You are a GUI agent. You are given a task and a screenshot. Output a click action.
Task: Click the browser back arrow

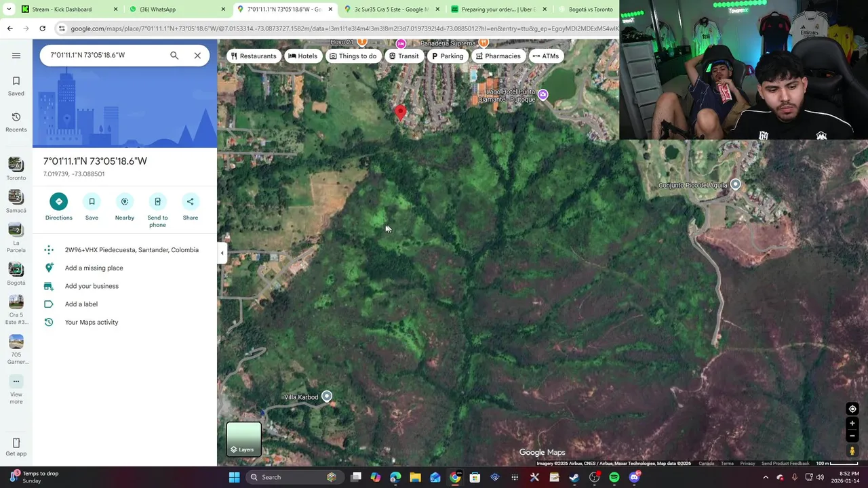click(9, 28)
